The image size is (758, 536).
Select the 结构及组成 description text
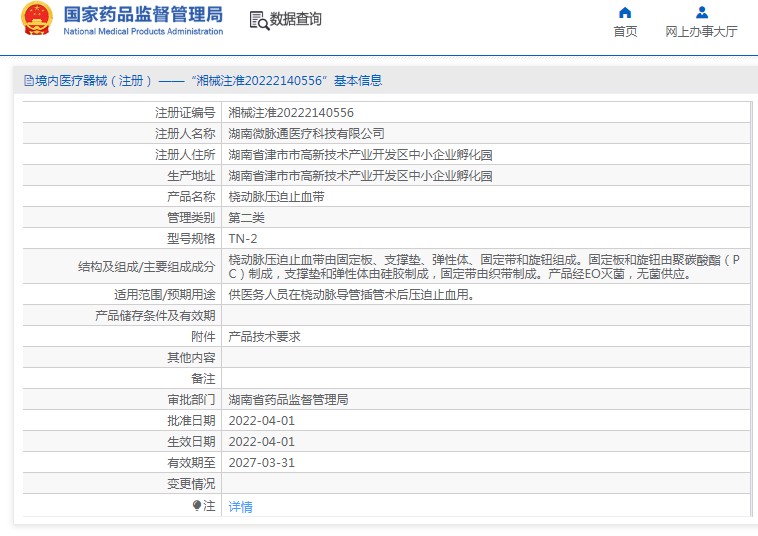click(484, 267)
